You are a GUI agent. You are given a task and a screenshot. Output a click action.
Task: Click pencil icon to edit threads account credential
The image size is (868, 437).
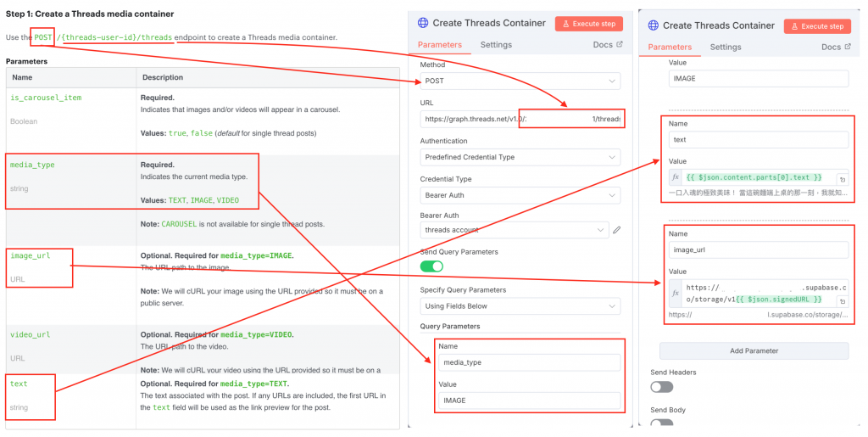(x=617, y=230)
